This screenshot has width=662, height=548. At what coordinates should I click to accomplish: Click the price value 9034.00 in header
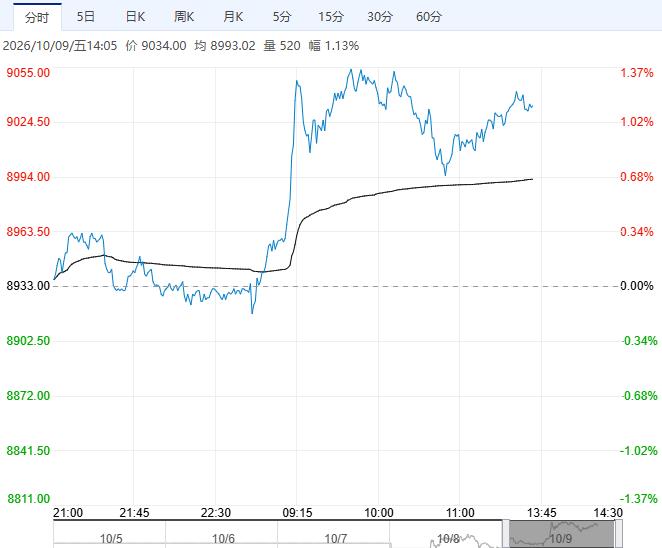[164, 46]
